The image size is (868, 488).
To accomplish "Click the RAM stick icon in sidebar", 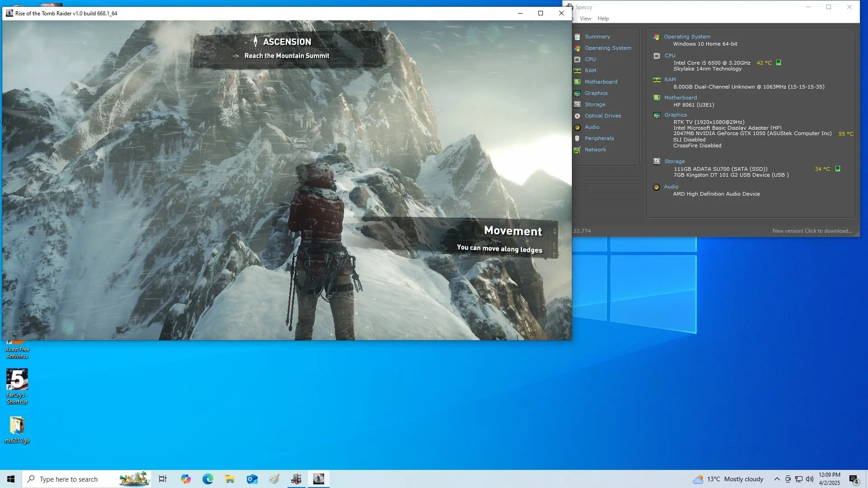I will pos(577,70).
